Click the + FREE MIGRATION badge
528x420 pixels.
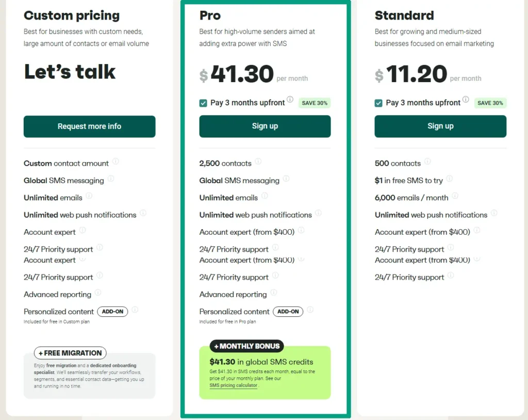click(70, 353)
